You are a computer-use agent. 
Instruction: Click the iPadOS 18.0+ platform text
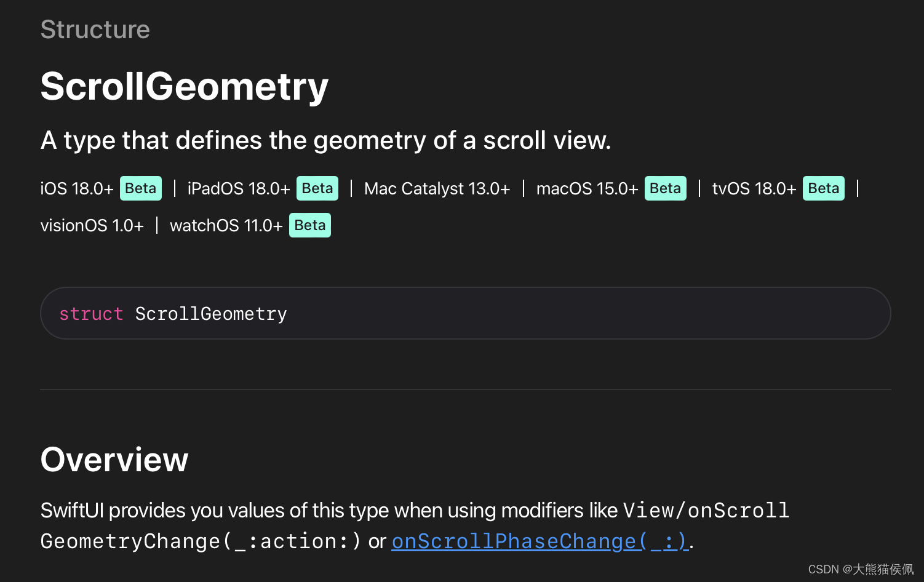[x=239, y=188]
